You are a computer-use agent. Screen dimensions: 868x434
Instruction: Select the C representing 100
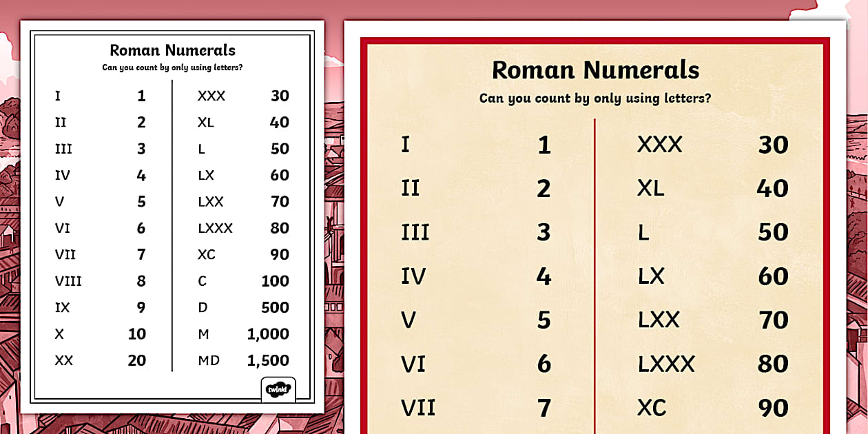[x=200, y=280]
